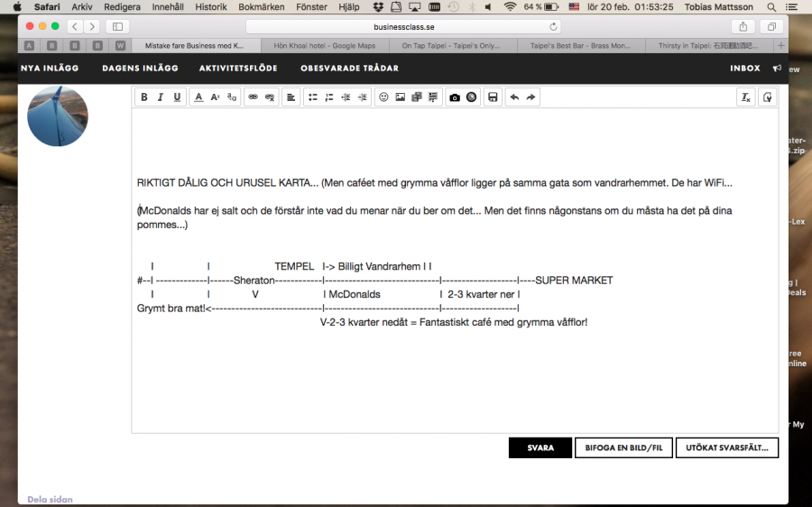Click the remove formatting icon
Screen dimensions: 812x507
coord(745,97)
